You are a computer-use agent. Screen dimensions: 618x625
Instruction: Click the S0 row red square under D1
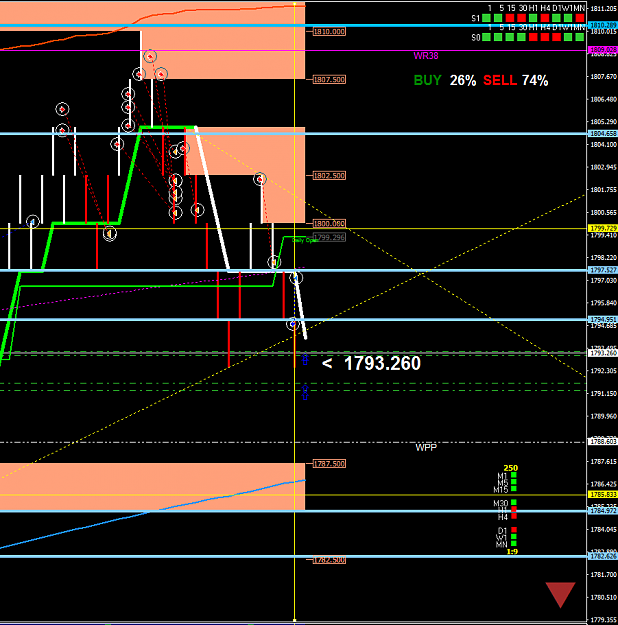click(x=557, y=37)
